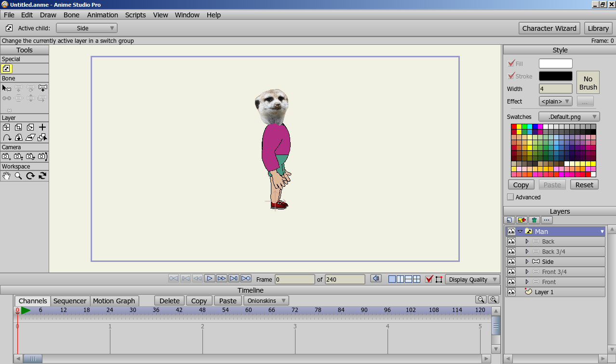Viewport: 616px width, 364px height.
Task: Expand the Back 3/4 layer
Action: pos(527,251)
